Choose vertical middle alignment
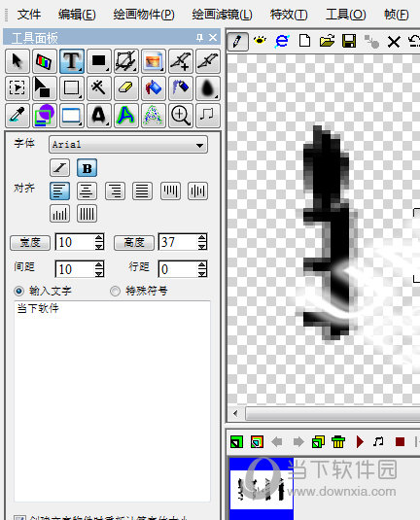Image resolution: width=420 pixels, height=520 pixels. click(197, 191)
